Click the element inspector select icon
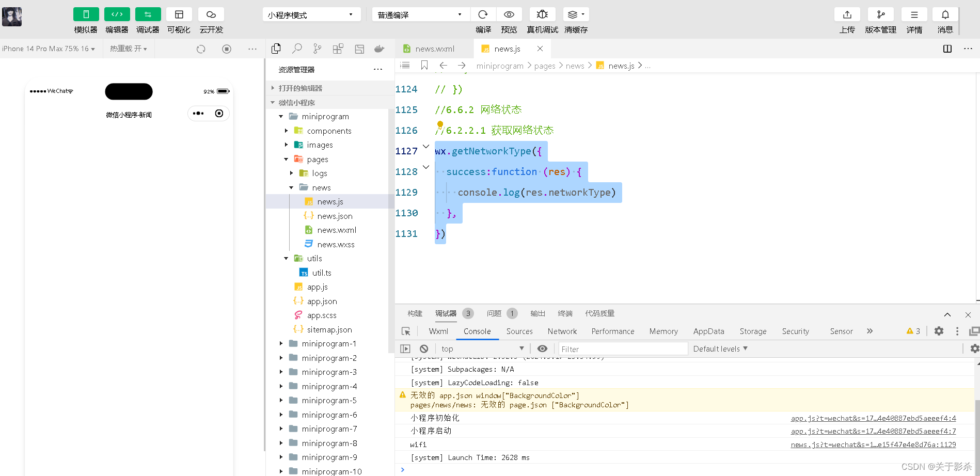 pyautogui.click(x=406, y=331)
